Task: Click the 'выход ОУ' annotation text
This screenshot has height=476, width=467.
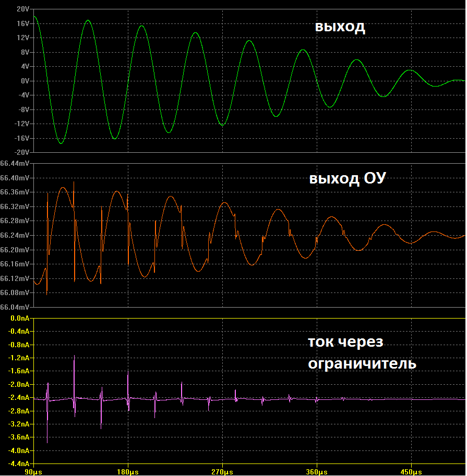Action: (x=348, y=178)
